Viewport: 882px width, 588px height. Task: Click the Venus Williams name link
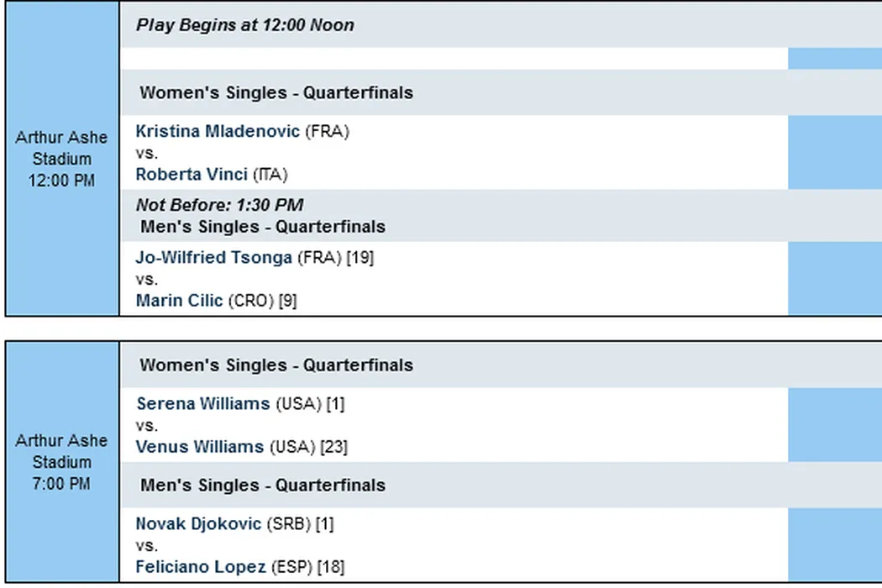[200, 447]
